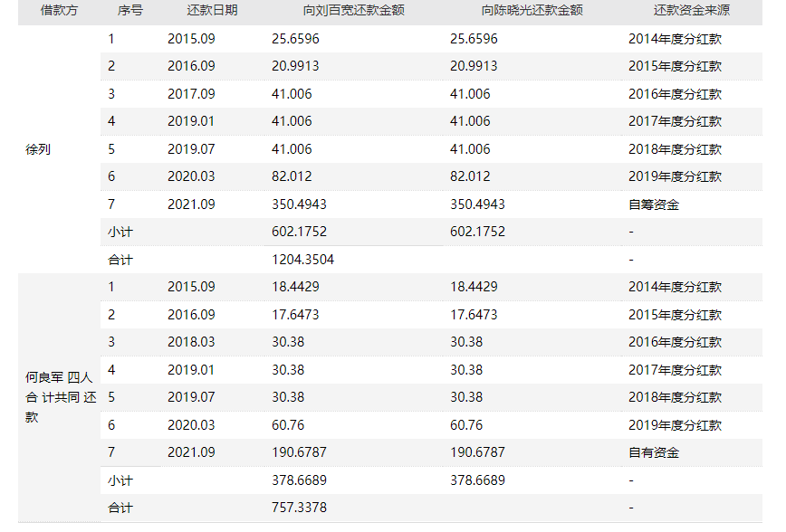The width and height of the screenshot is (786, 532).
Task: Click the 序号 column header
Action: [x=129, y=12]
